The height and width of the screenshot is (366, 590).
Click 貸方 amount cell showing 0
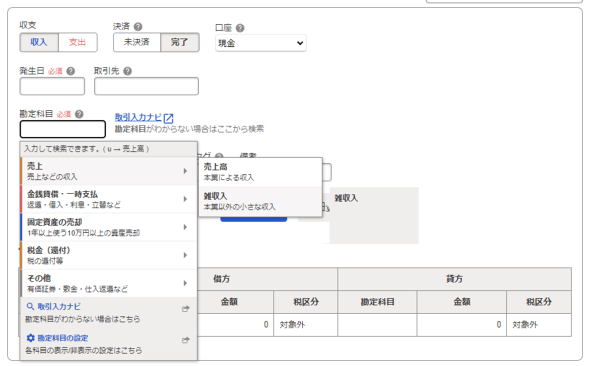(462, 325)
